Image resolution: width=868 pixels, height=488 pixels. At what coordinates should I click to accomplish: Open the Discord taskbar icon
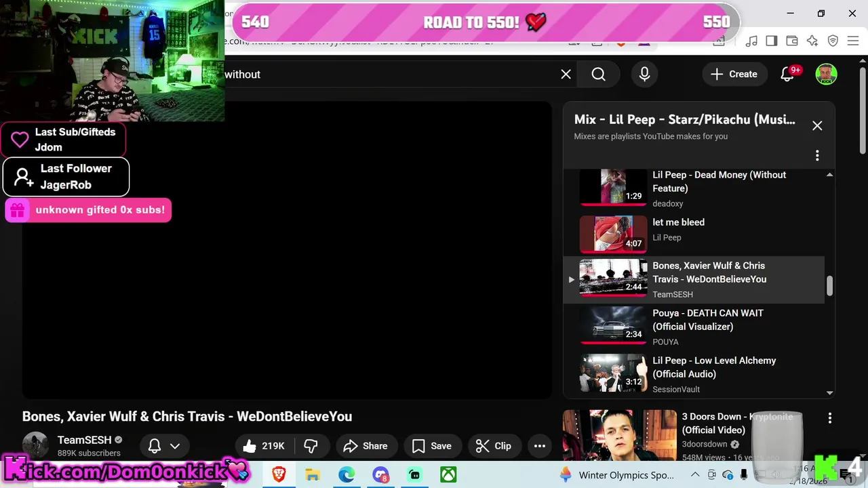[x=380, y=474]
